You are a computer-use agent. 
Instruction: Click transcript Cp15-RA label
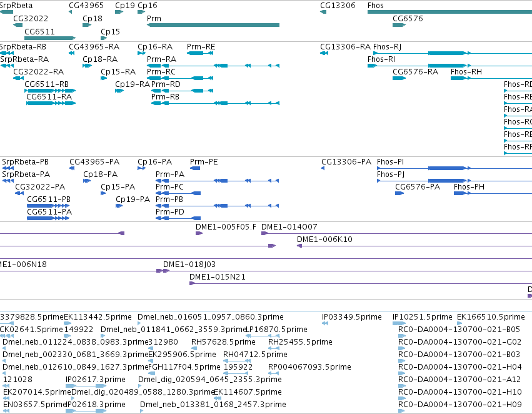pyautogui.click(x=118, y=72)
